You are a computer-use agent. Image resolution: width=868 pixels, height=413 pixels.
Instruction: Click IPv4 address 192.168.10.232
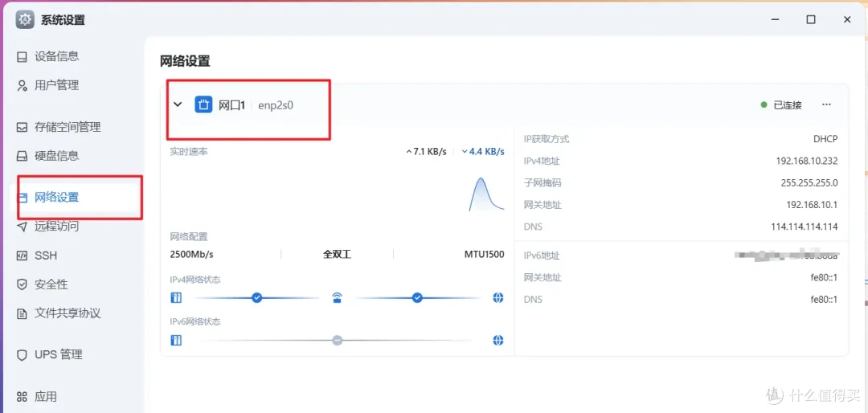[807, 162]
